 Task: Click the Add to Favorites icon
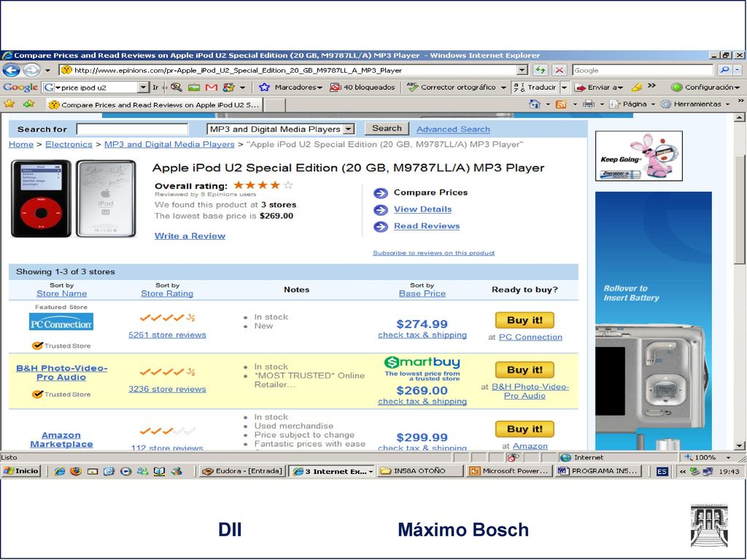pyautogui.click(x=29, y=104)
